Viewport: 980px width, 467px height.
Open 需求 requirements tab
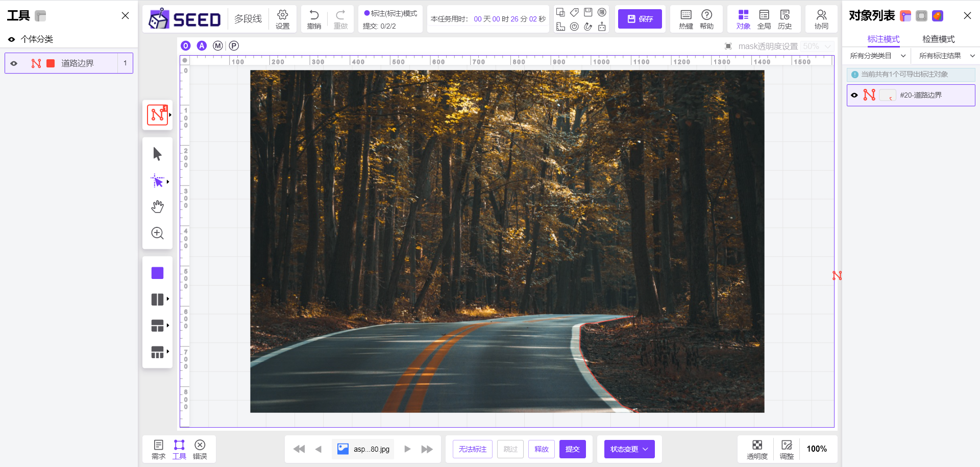click(158, 449)
